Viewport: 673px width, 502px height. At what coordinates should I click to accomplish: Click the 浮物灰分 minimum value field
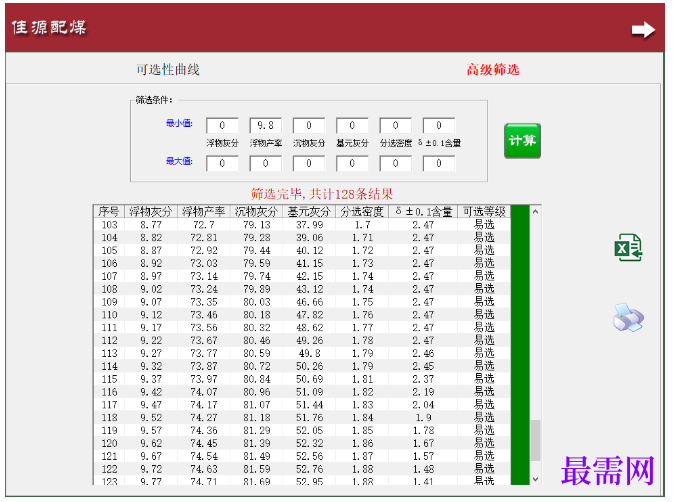coord(222,126)
